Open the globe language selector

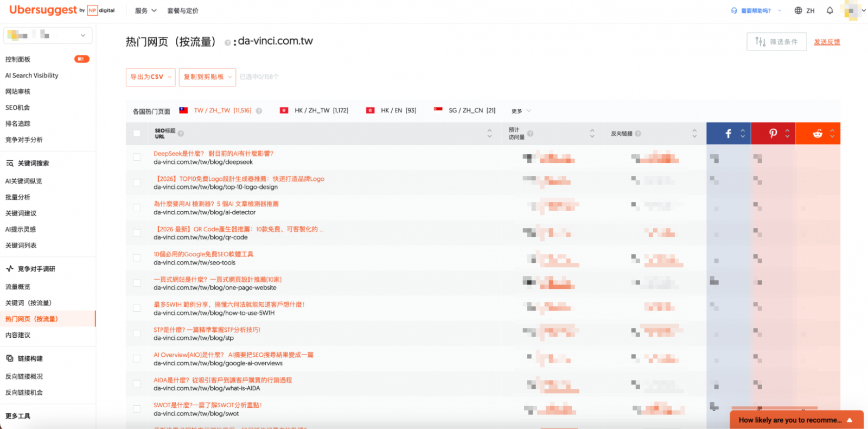[x=805, y=11]
